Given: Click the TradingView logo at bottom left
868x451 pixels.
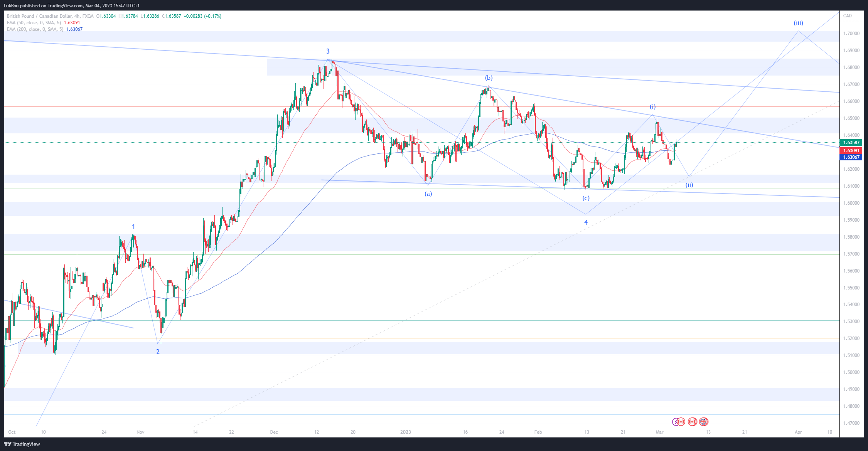Looking at the screenshot, I should tap(22, 444).
